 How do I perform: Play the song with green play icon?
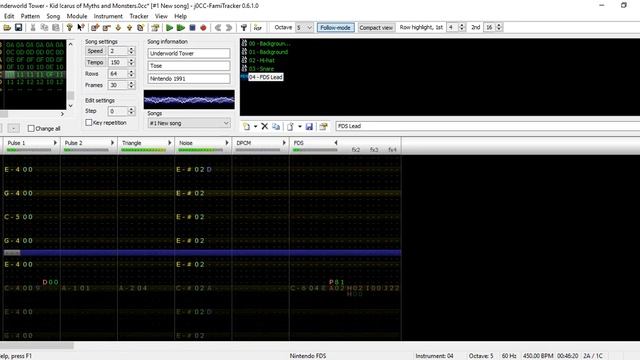(x=169, y=28)
